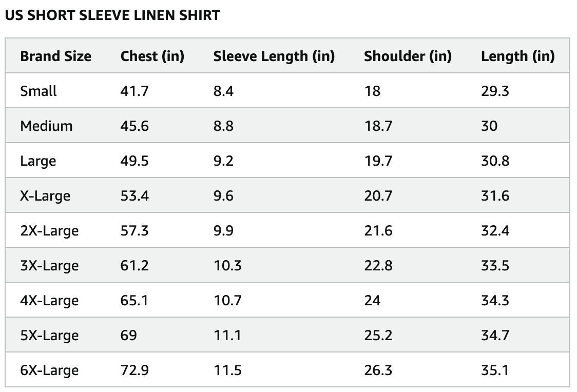Click the 3X-Large size row label

coord(49,265)
